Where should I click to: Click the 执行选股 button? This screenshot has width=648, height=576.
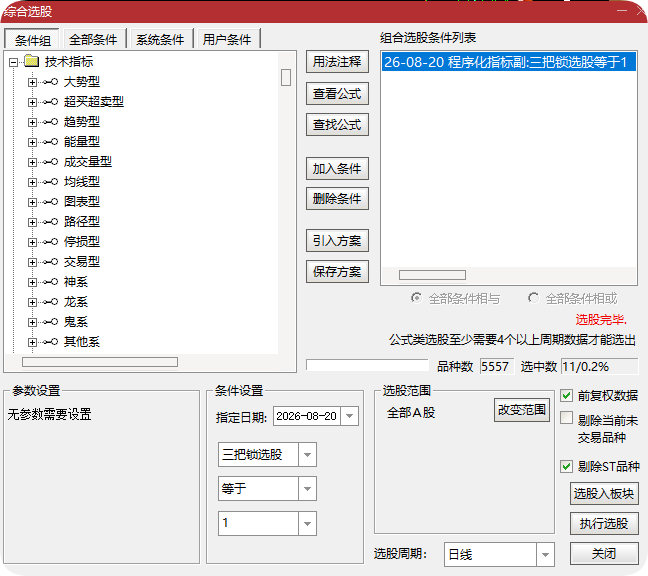pos(604,524)
